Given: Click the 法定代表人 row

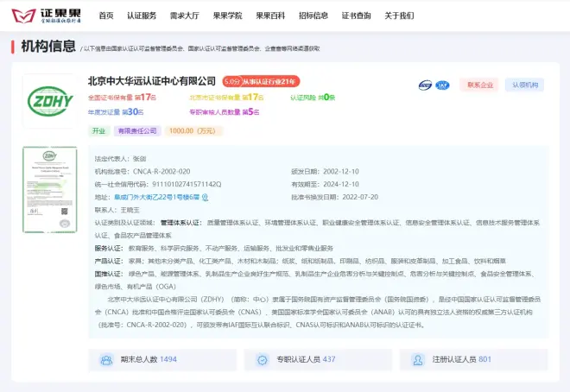Looking at the screenshot, I should click(120, 159).
